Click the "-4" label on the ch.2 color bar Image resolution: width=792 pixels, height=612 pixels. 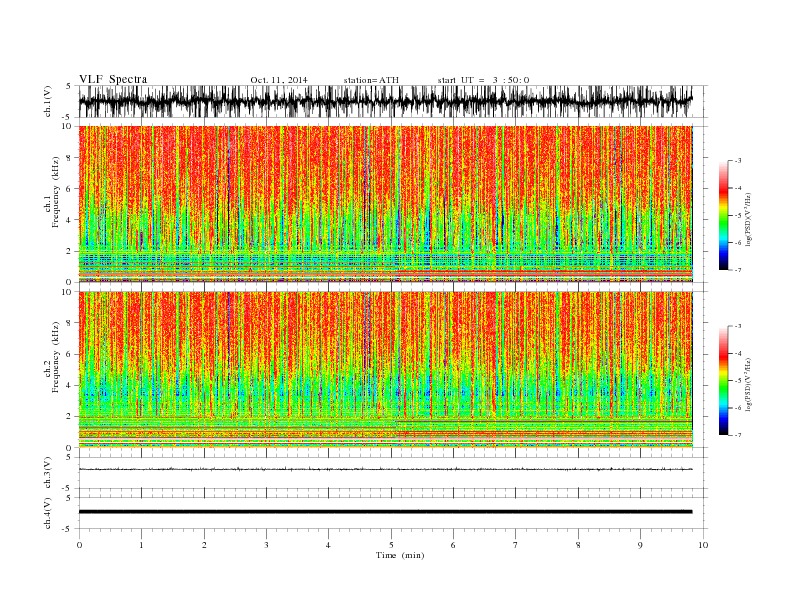[738, 353]
